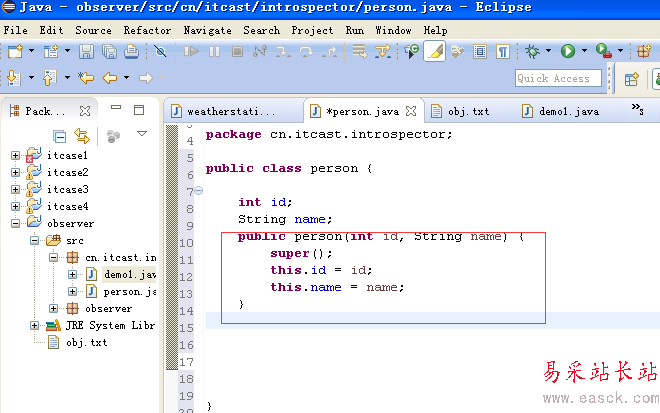Open the Navigate menu
Screen dimensions: 660x413
click(x=208, y=30)
